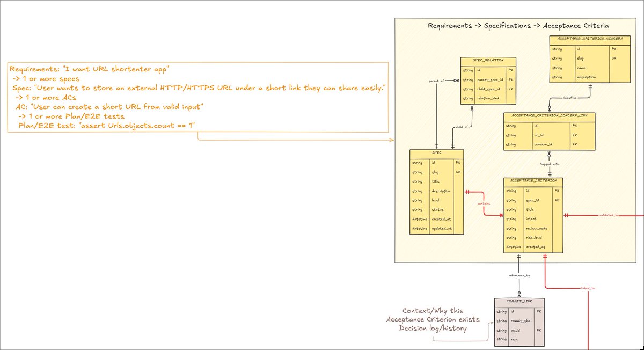Click the red contains relationship label
The width and height of the screenshot is (644, 350).
483,203
